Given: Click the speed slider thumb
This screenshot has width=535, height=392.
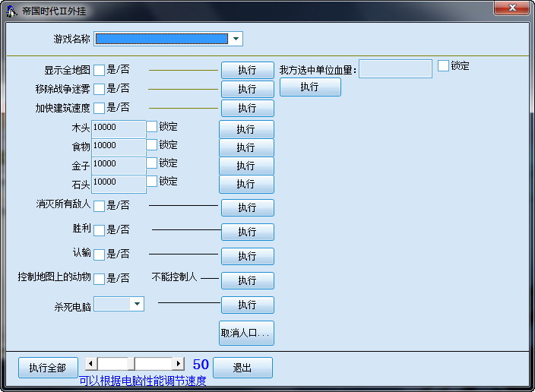Looking at the screenshot, I should tap(131, 364).
